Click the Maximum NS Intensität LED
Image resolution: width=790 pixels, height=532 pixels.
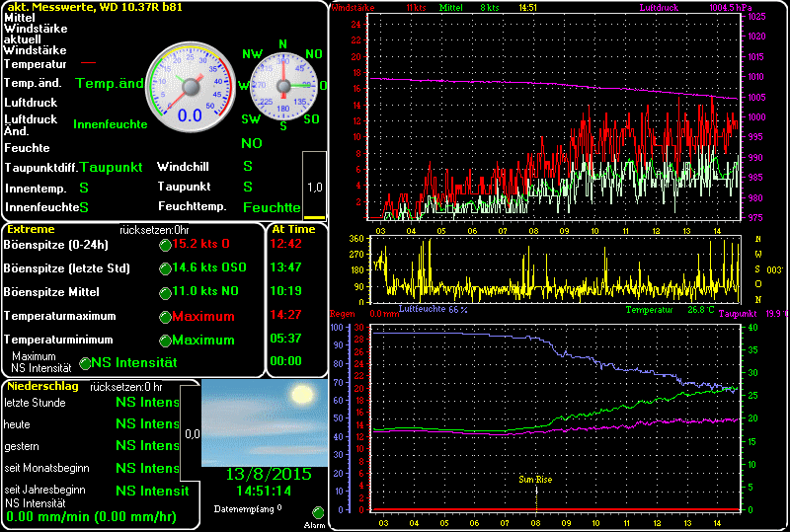pos(85,363)
